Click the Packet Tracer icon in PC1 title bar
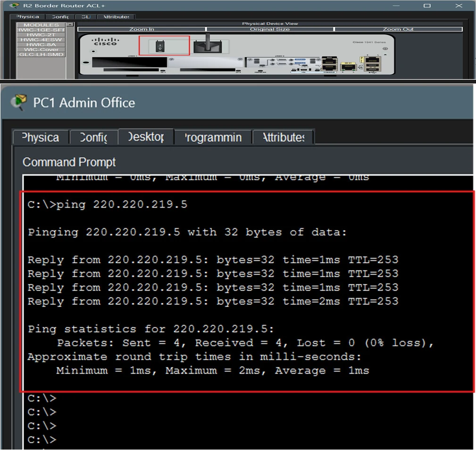 19,102
